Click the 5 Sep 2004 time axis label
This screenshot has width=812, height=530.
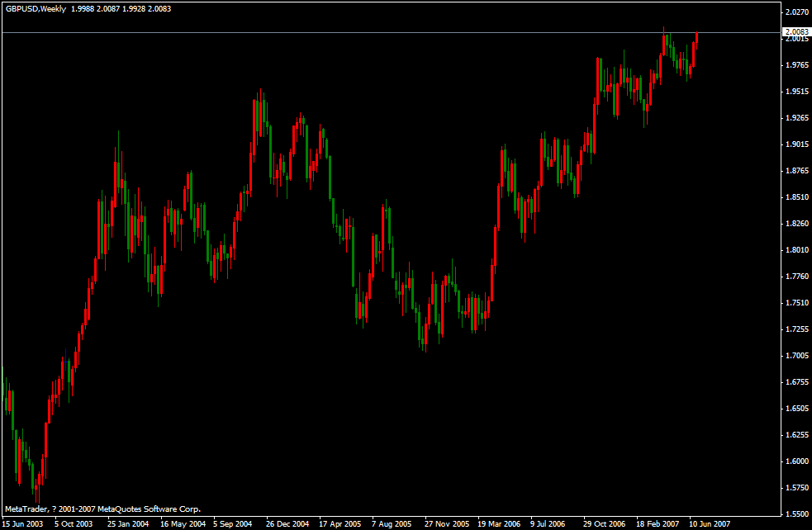[232, 523]
